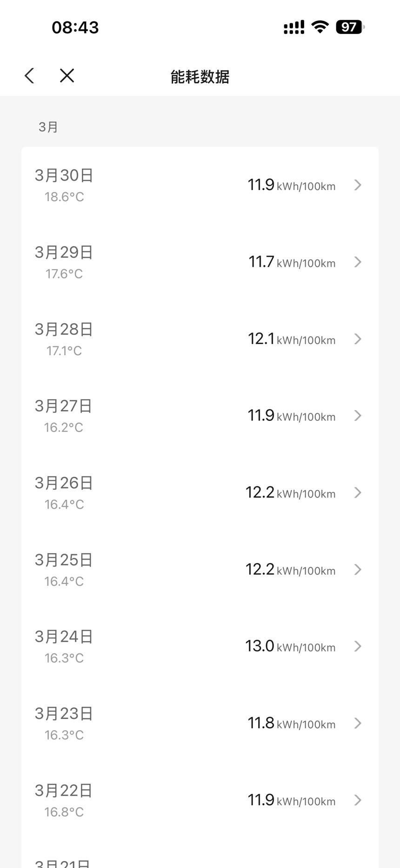Image resolution: width=400 pixels, height=868 pixels.
Task: Tap the back arrow icon
Action: 29,76
